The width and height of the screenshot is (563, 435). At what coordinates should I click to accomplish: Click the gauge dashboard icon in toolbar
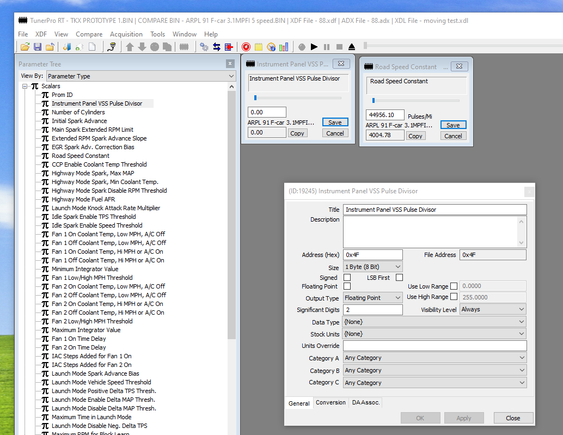(271, 47)
